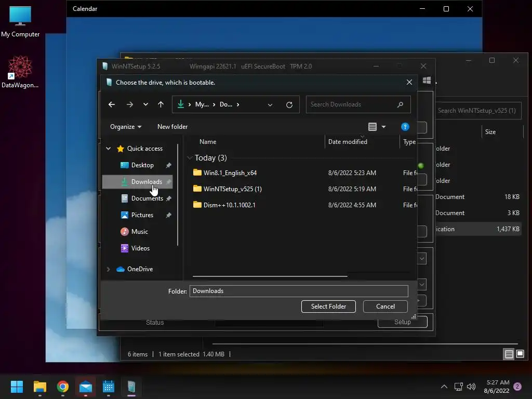This screenshot has height=399, width=532.
Task: Click the Setup button in WinNTSetup
Action: (x=403, y=322)
